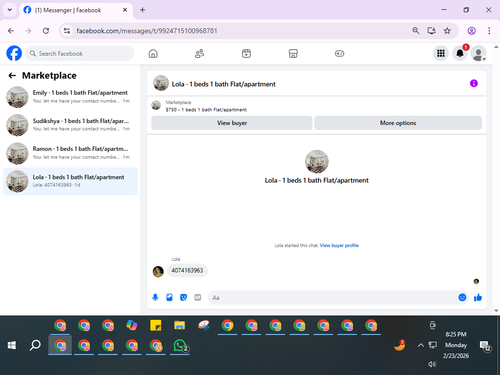This screenshot has width=500, height=375.
Task: Bookmark this page with the star
Action: click(x=447, y=31)
